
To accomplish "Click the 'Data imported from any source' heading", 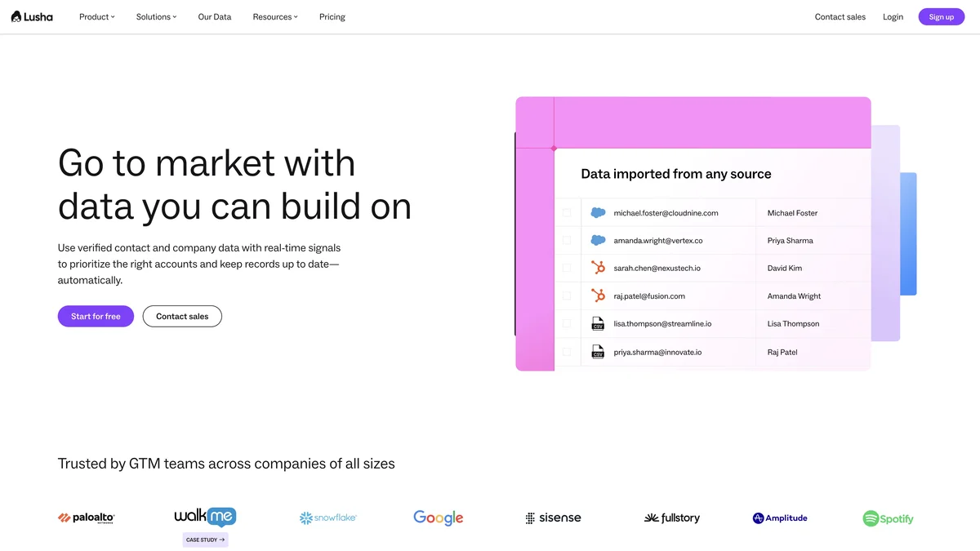I will pos(676,174).
